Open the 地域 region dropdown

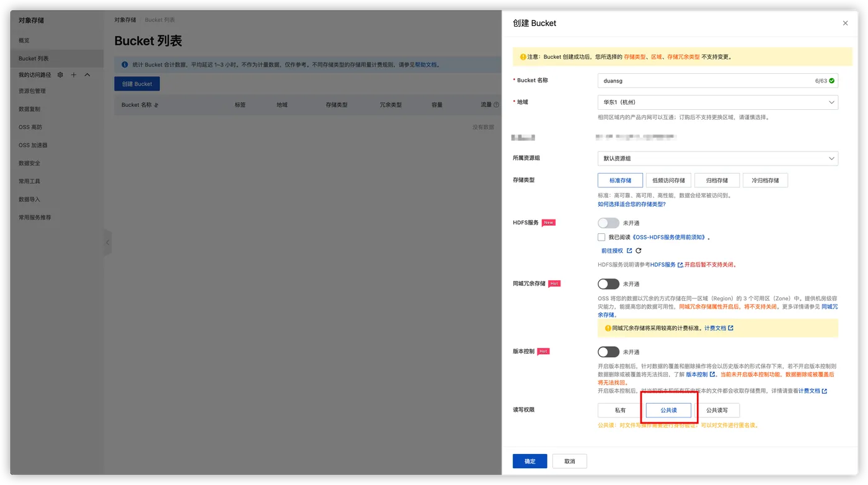coord(718,102)
